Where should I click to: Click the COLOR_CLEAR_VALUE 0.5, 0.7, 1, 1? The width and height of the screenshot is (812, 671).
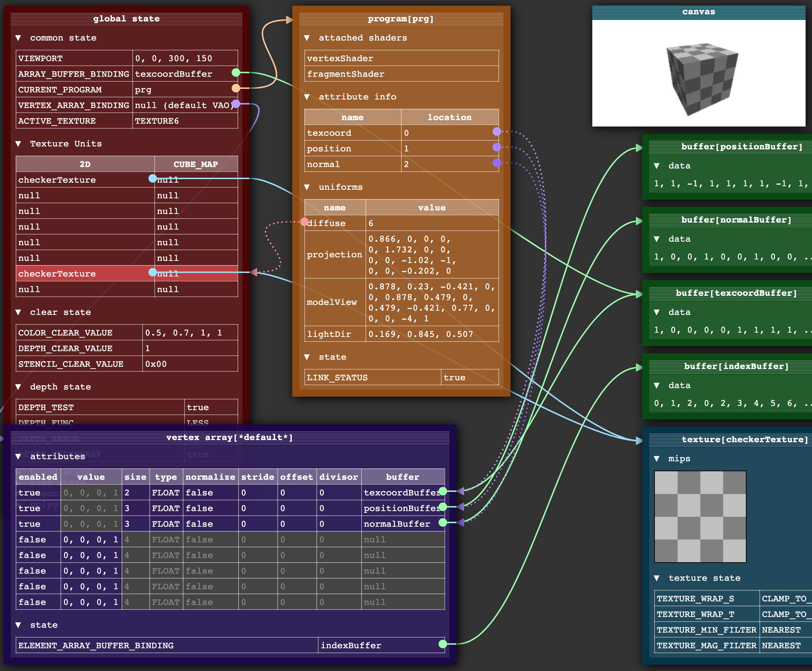tap(190, 333)
